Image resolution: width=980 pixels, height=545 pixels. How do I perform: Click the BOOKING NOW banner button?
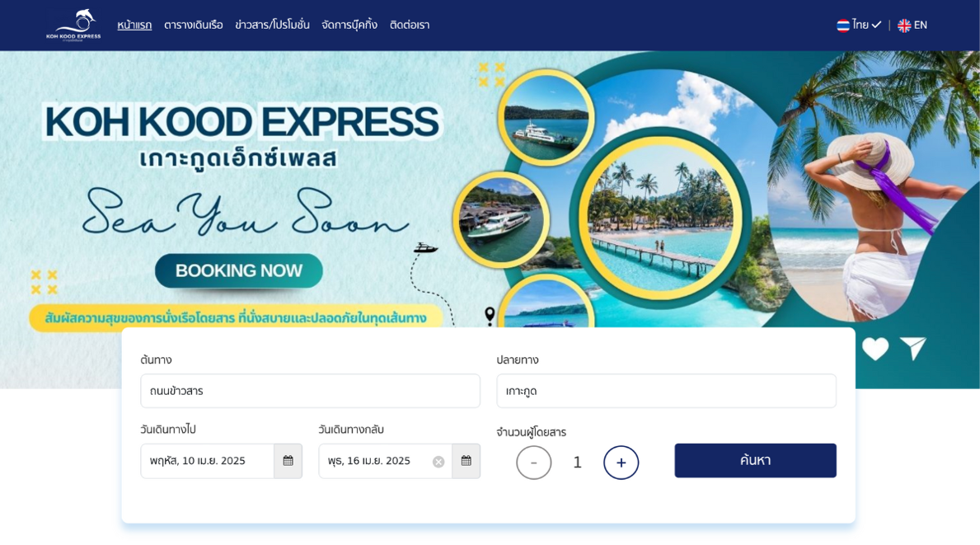pos(239,270)
